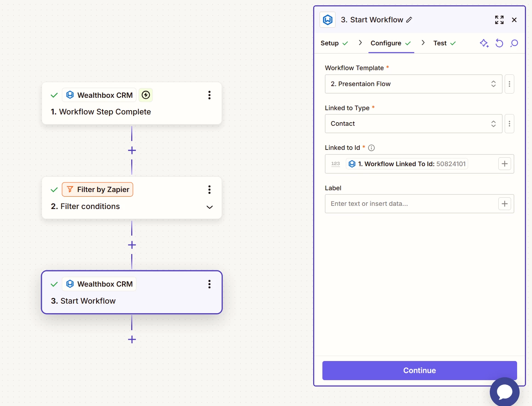Switch to the Setup tab
The width and height of the screenshot is (532, 406).
[x=334, y=43]
